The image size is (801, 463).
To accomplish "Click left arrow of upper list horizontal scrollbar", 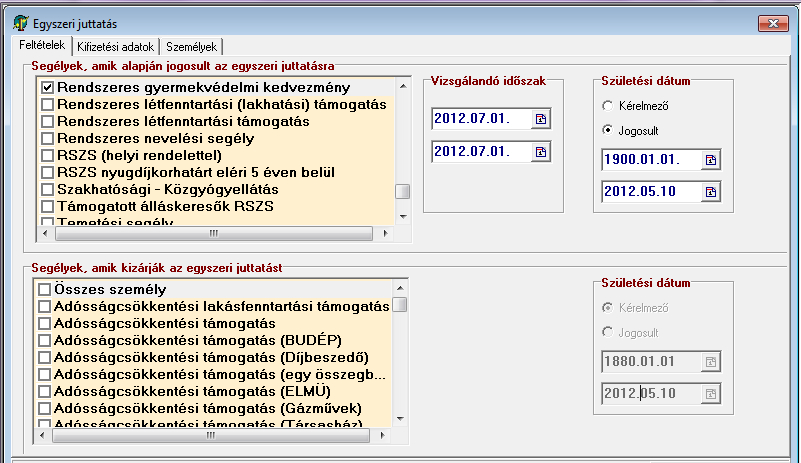I will (45, 234).
